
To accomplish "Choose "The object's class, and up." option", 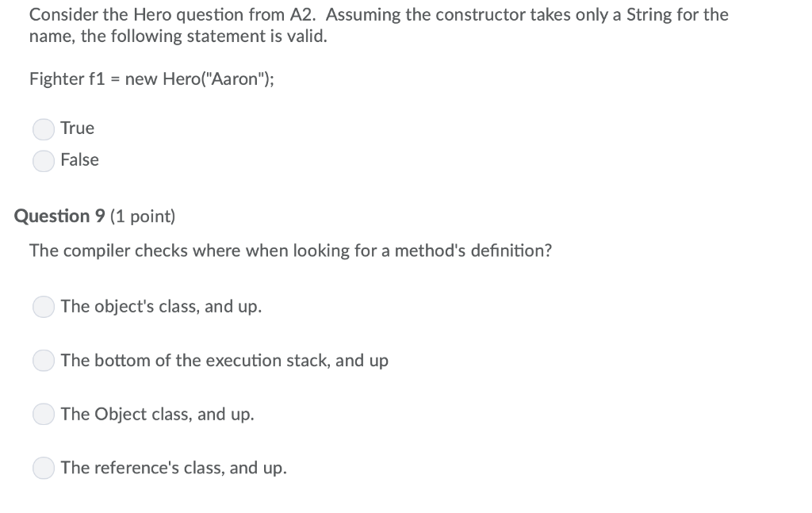I will tap(43, 306).
